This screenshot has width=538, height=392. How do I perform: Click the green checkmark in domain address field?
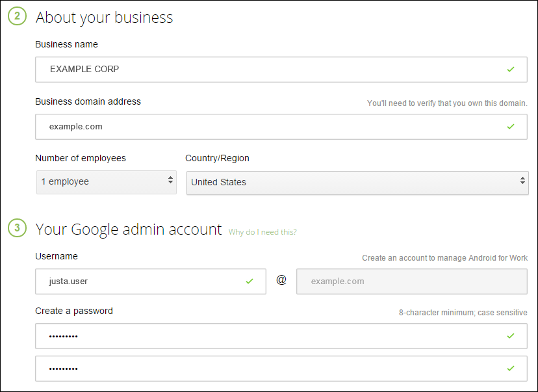coord(511,127)
